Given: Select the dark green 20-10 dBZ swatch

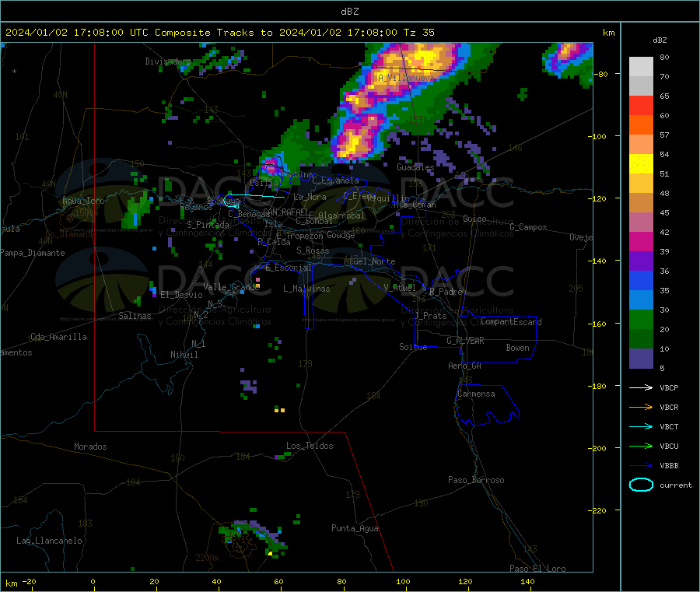Looking at the screenshot, I should coord(641,339).
